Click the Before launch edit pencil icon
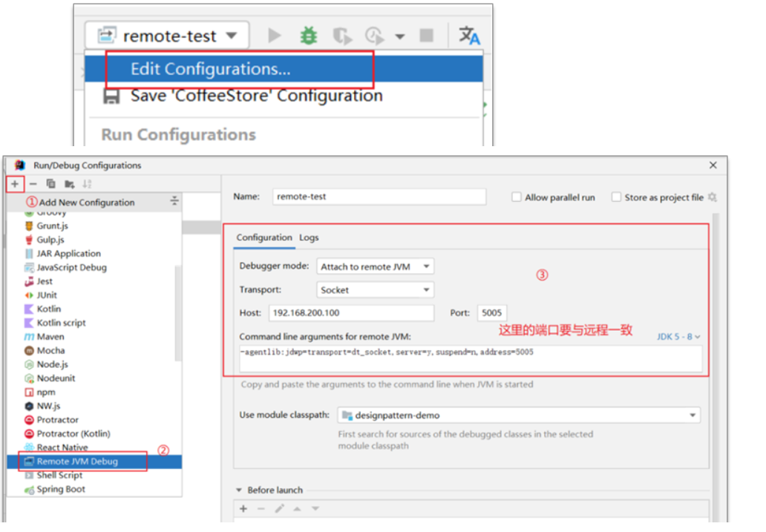This screenshot has height=532, width=766. [279, 509]
